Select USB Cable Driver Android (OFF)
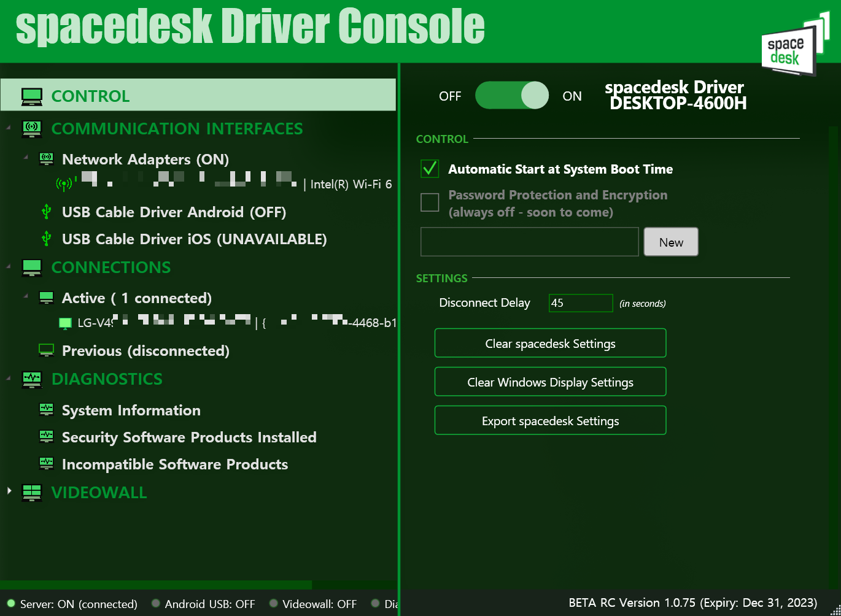 [174, 212]
